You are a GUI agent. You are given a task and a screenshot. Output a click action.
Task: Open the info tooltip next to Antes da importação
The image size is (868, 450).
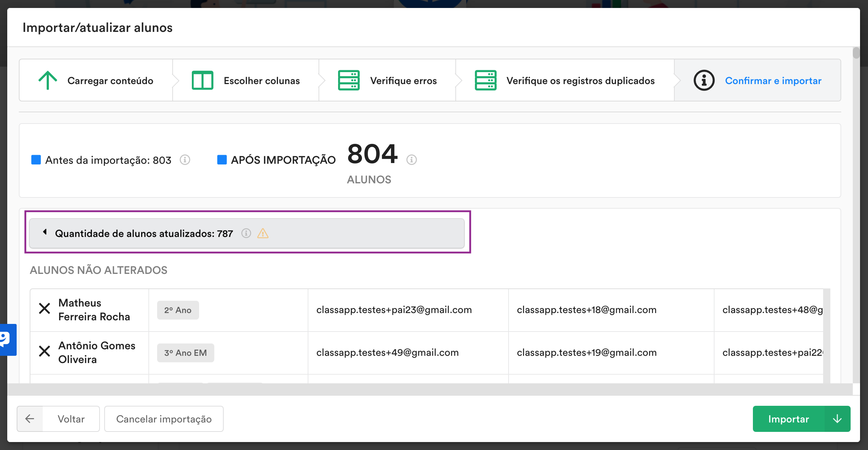[185, 160]
